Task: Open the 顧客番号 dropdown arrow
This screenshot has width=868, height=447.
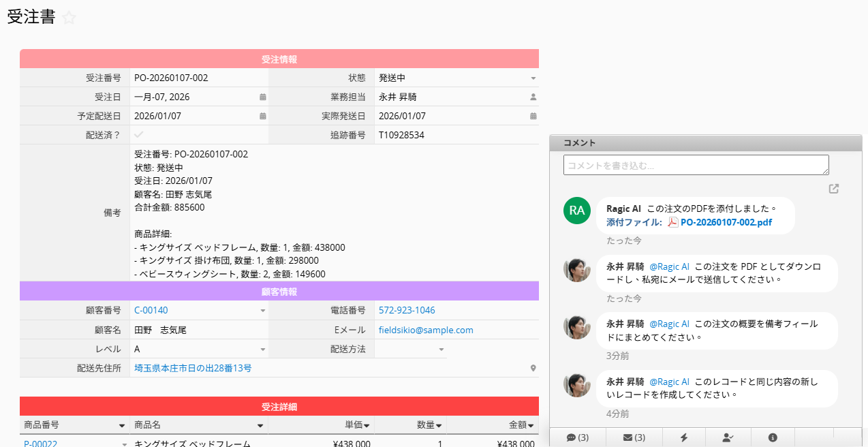Action: point(262,311)
